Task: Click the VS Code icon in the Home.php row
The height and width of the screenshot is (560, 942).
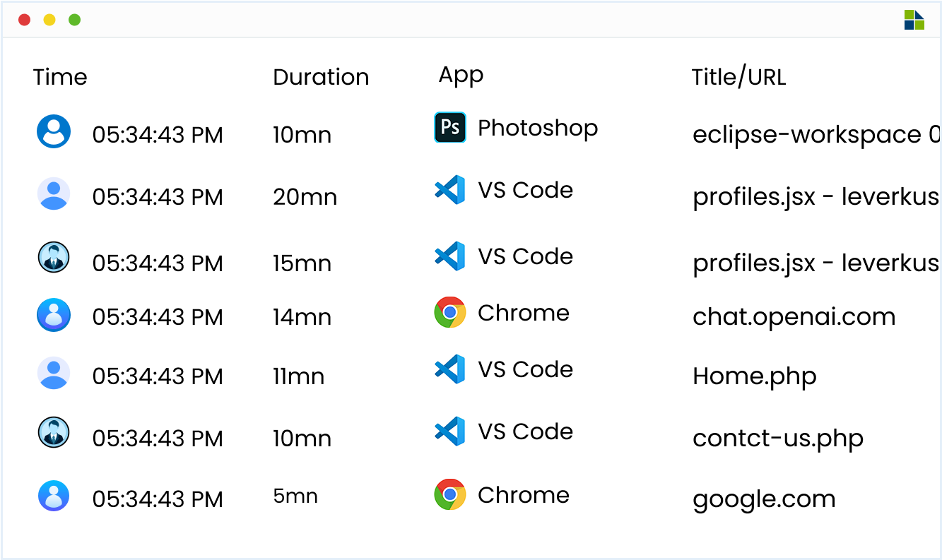Action: point(449,369)
